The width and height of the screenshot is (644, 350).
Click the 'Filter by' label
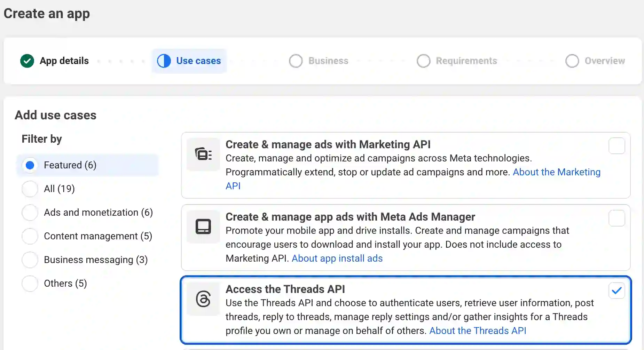tap(42, 139)
